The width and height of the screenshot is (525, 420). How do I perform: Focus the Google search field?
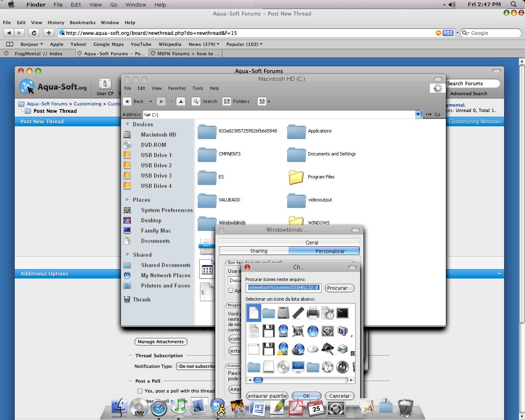[x=491, y=33]
